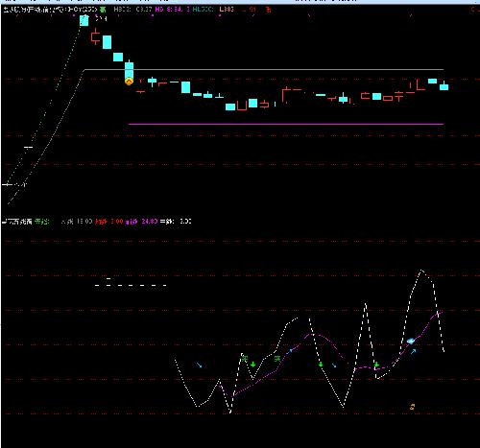The width and height of the screenshot is (480, 448).
Task: Select the yellow dashed horizontal line segment
Action: [x=131, y=285]
